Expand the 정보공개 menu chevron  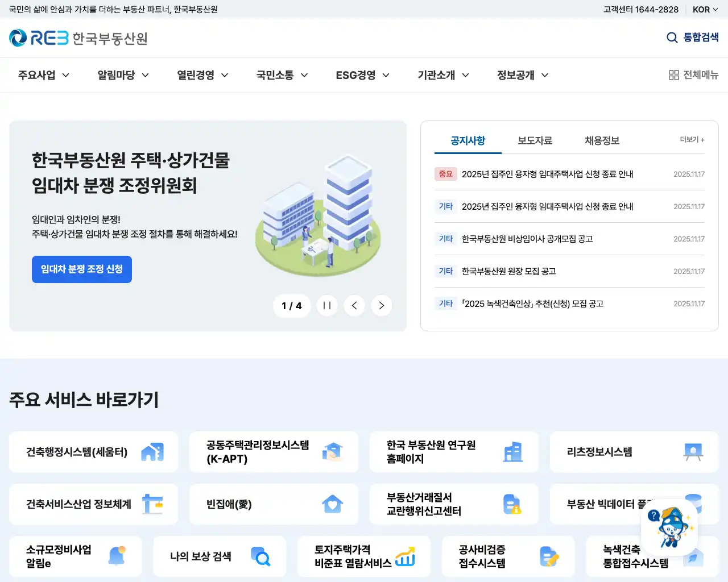tap(545, 74)
